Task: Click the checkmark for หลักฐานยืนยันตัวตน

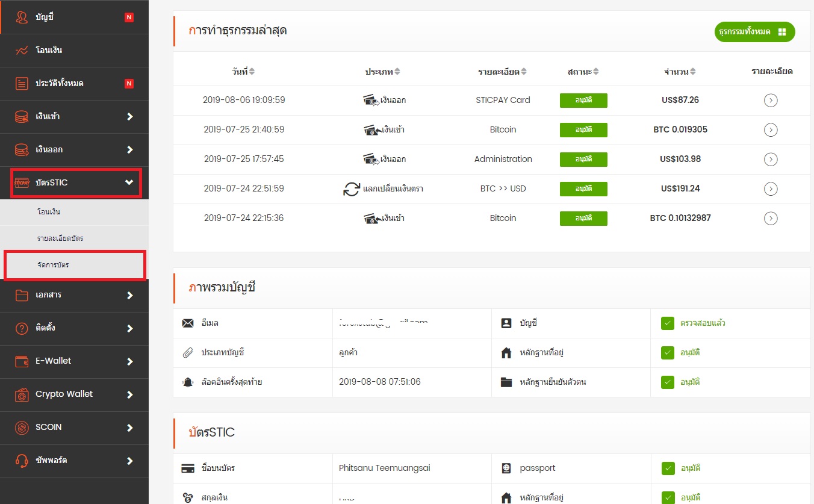Action: tap(667, 382)
